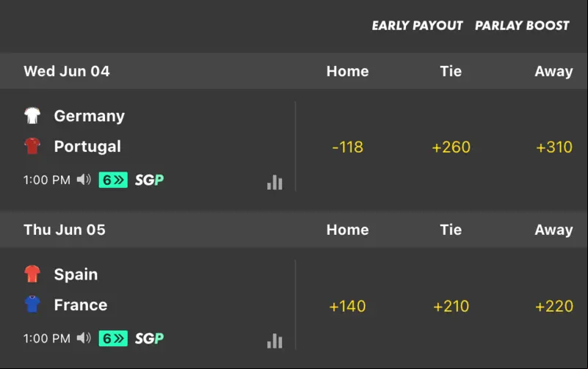Select the +260 tie odds
588x369 pixels.
point(451,147)
